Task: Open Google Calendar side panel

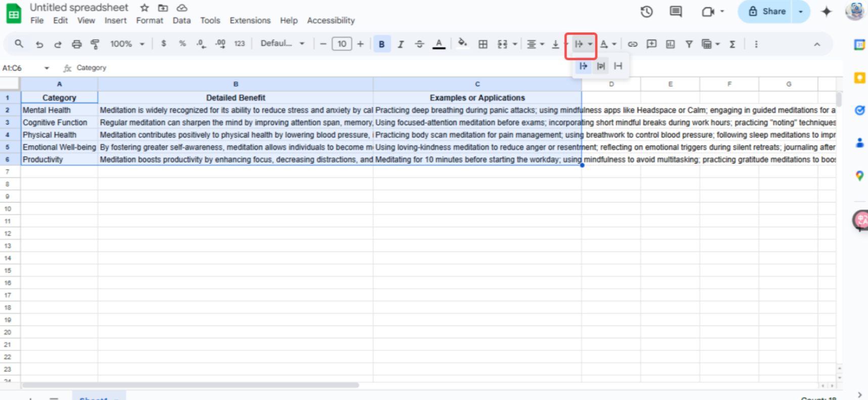Action: [859, 45]
